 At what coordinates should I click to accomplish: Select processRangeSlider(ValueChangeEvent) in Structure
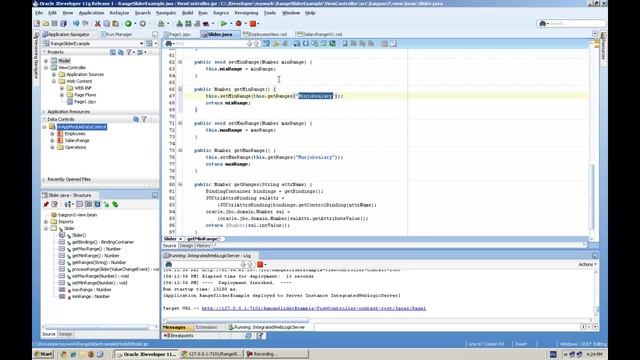tap(115, 269)
